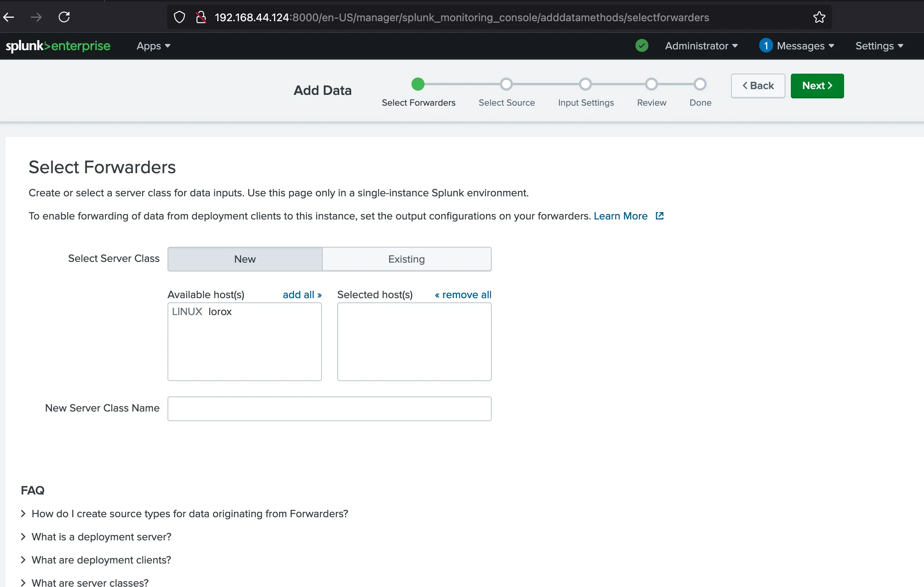
Task: Open the Messages menu
Action: click(x=805, y=46)
